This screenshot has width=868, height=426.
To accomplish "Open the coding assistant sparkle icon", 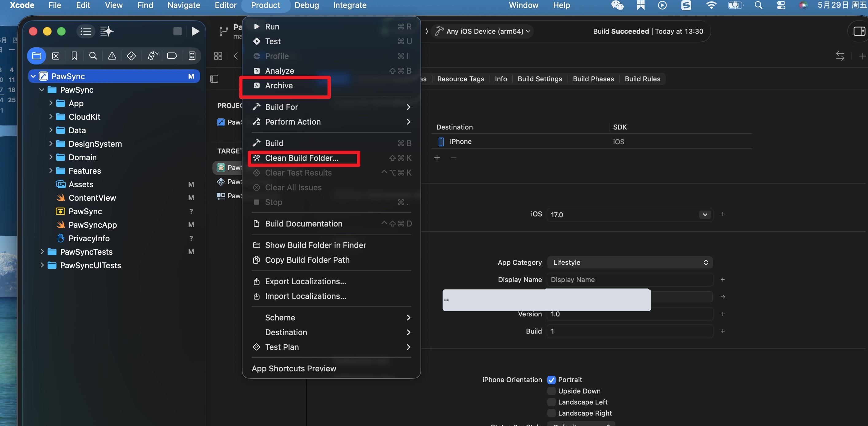I will (107, 31).
